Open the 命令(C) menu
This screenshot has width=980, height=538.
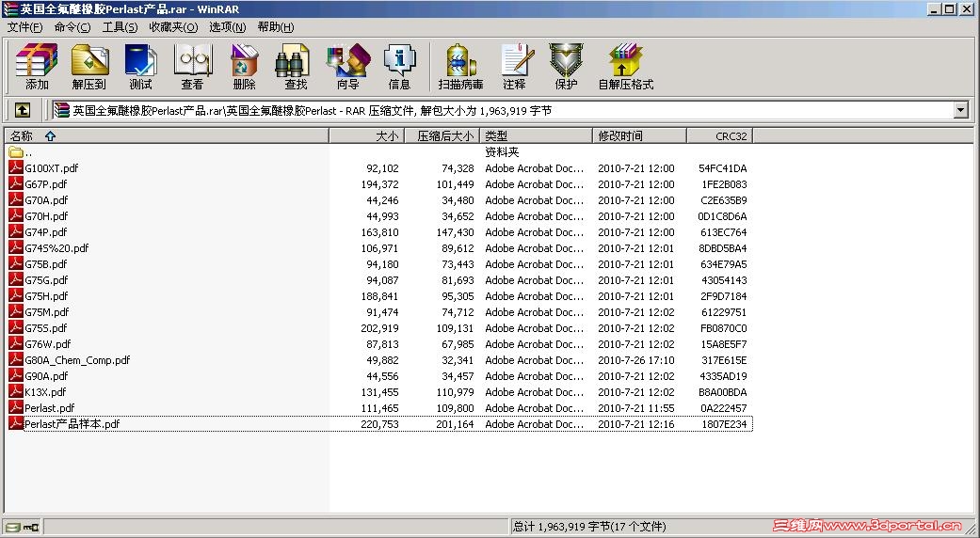pos(72,27)
